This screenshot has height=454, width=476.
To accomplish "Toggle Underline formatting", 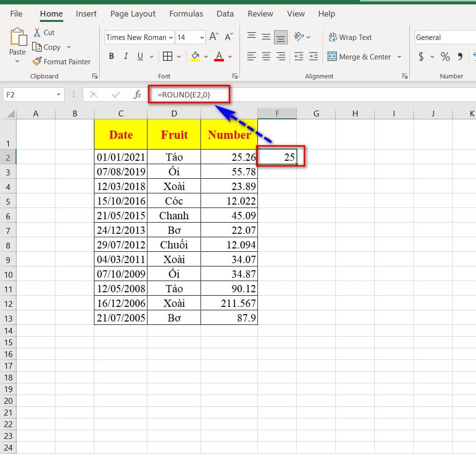I will tap(140, 56).
